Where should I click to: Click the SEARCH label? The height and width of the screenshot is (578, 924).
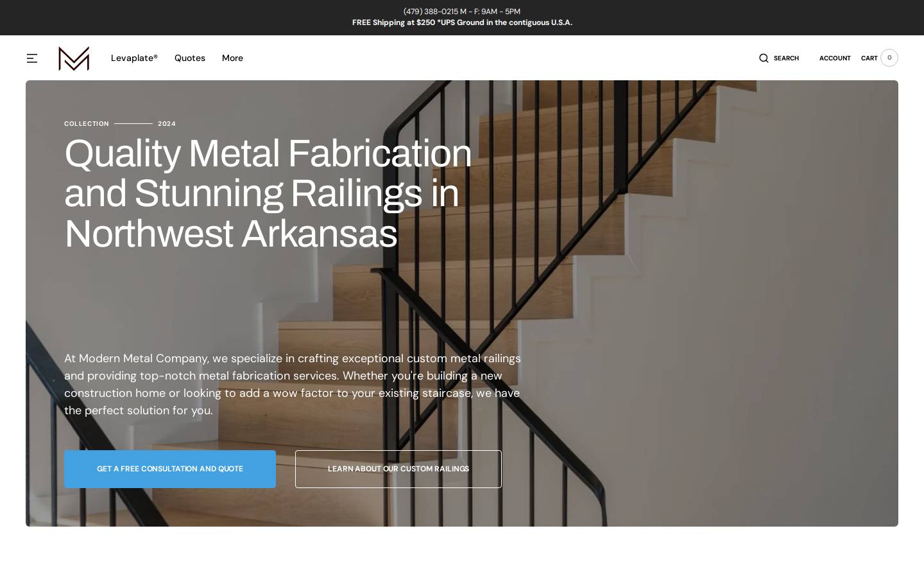[786, 58]
